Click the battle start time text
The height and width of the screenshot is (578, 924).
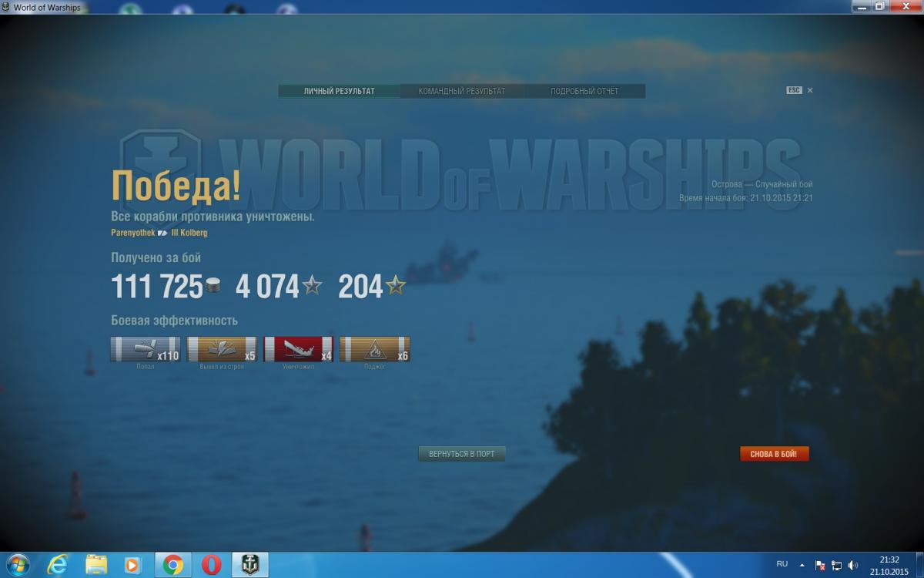pyautogui.click(x=746, y=198)
